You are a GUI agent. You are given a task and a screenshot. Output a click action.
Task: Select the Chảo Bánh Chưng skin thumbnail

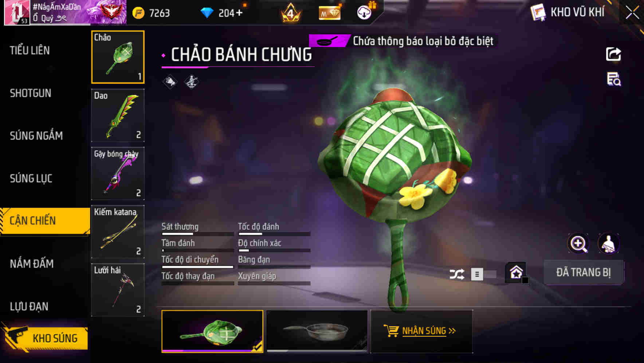[x=212, y=331]
